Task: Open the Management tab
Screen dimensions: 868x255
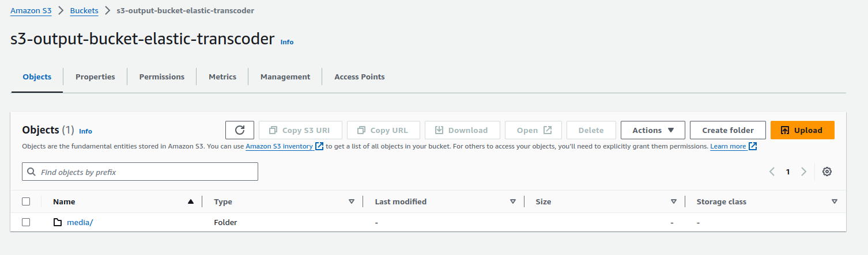Action: [x=285, y=77]
